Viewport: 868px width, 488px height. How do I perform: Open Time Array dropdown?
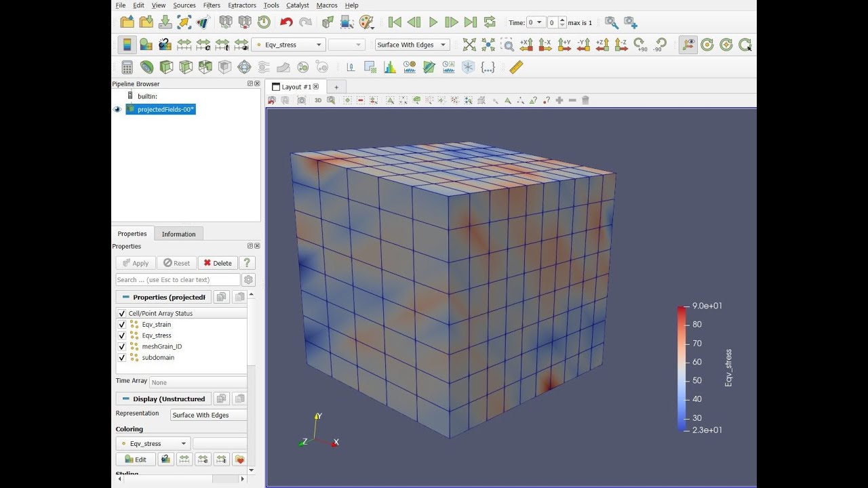click(198, 382)
